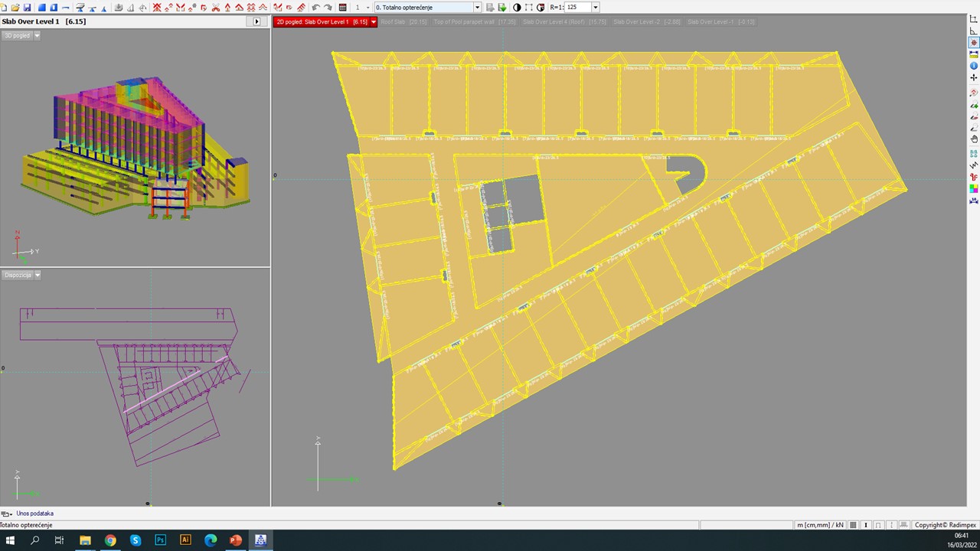Viewport: 980px width, 551px height.
Task: Click the green download arrow icon
Action: point(502,7)
